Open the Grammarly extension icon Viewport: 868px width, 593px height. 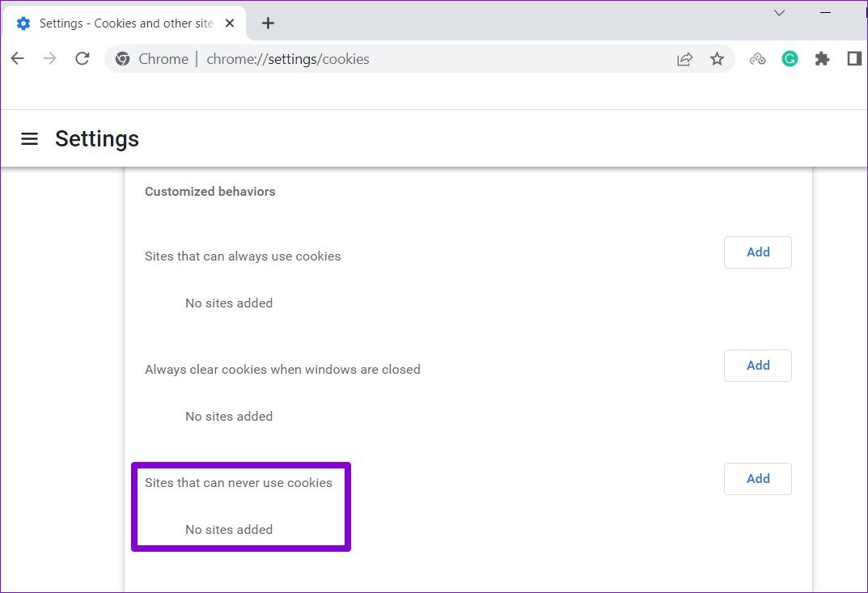point(790,59)
